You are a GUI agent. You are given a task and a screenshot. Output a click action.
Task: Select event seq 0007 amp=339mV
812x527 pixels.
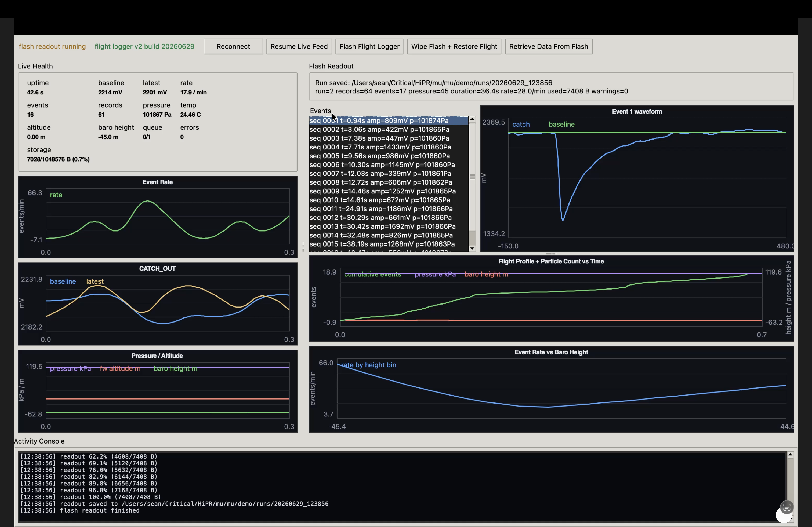[x=389, y=174]
